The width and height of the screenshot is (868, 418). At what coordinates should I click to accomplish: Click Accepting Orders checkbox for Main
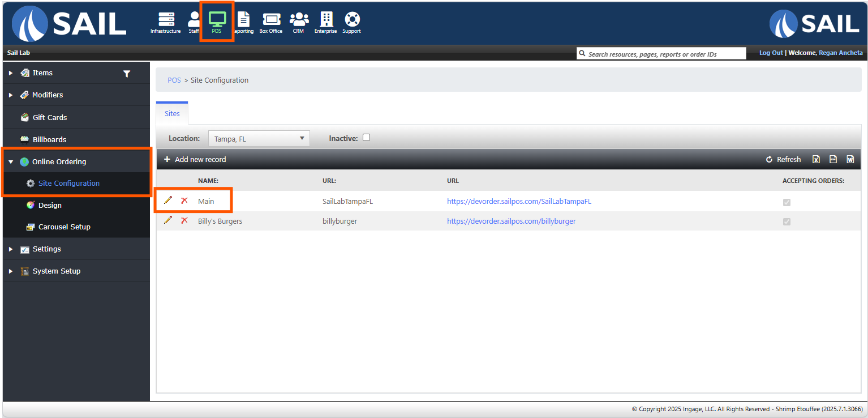[x=787, y=202]
